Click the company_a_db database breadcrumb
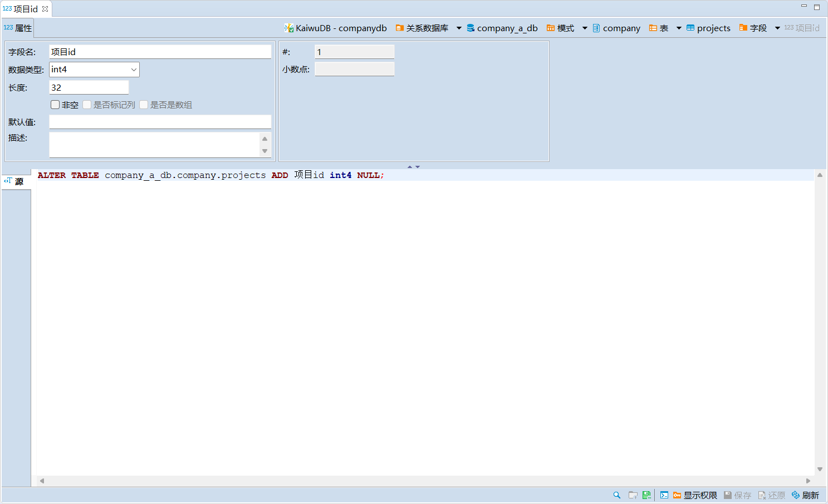Screen dimensions: 828x504 [x=502, y=28]
